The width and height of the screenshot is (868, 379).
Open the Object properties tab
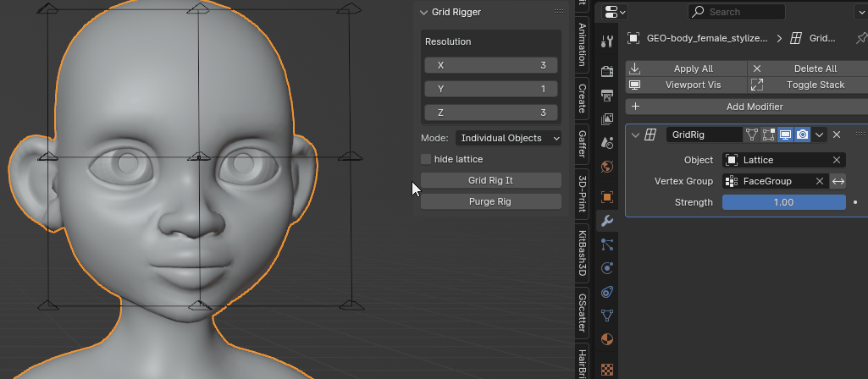tap(607, 196)
